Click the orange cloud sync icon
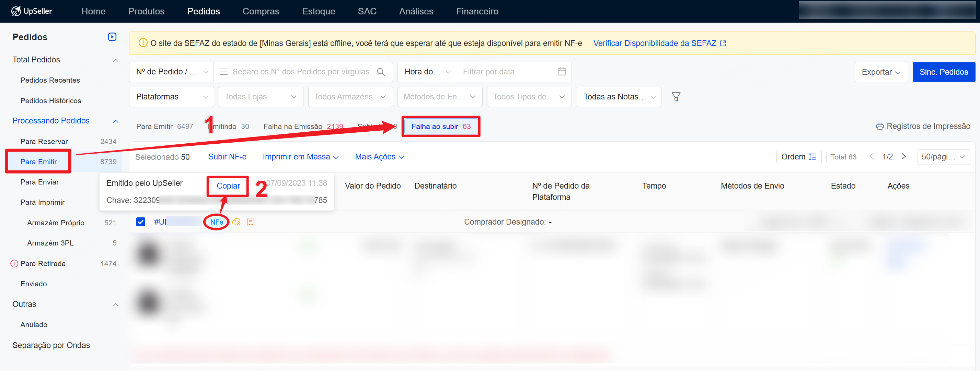Viewport: 980px width, 371px height. (236, 222)
